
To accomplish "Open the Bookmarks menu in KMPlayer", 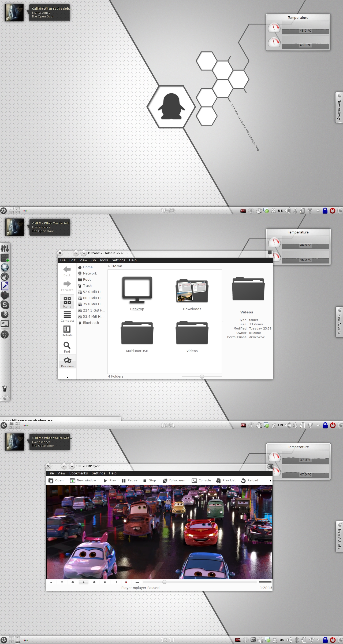I will 79,473.
